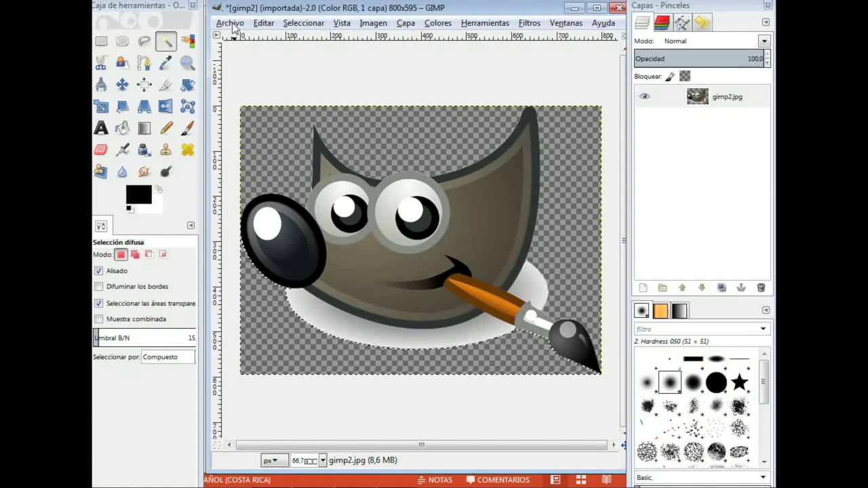Open the Editar menu
868x488 pixels.
point(264,23)
